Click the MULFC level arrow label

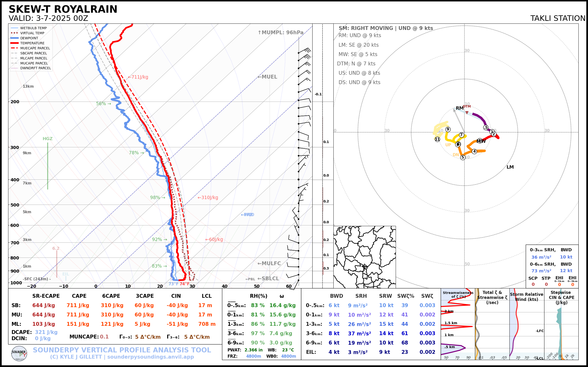[269, 263]
